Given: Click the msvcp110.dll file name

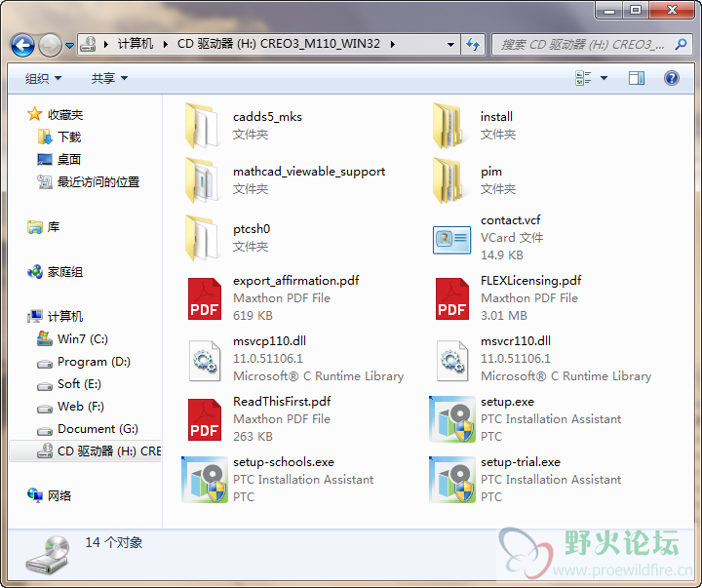Looking at the screenshot, I should (x=269, y=341).
